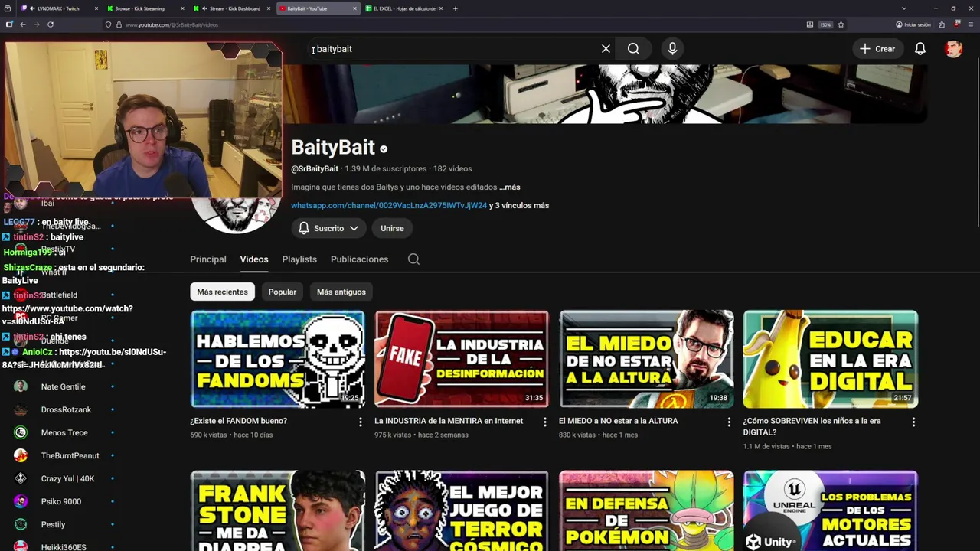This screenshot has width=980, height=551.
Task: Clear the YouTube search box text
Action: point(606,49)
